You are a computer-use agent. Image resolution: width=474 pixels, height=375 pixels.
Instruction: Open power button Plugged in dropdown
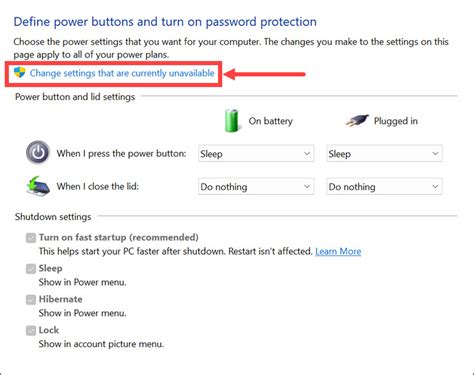click(384, 154)
